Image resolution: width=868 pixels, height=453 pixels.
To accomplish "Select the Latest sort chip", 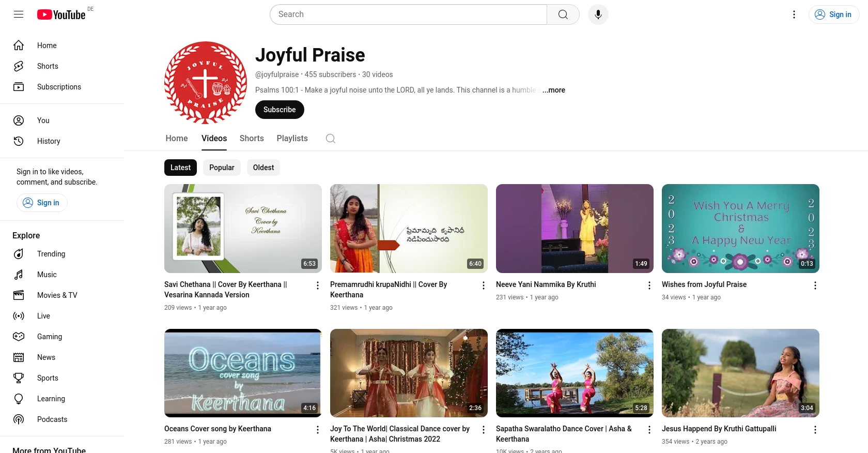I will tap(180, 168).
